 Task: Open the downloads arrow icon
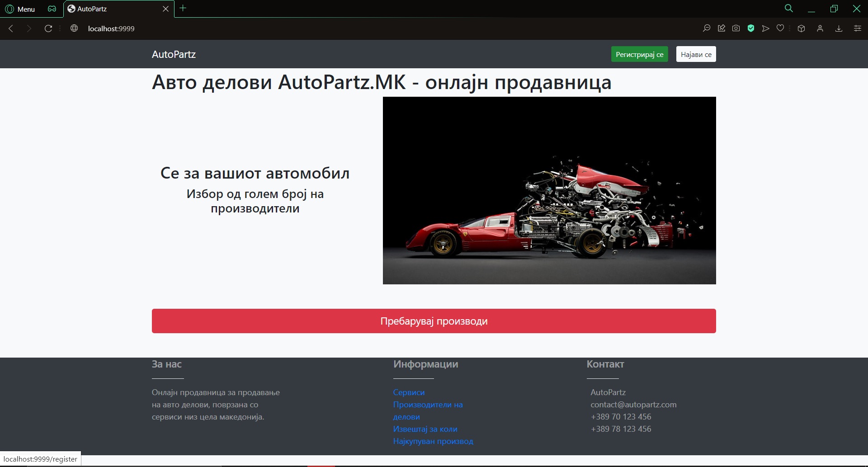coord(839,28)
